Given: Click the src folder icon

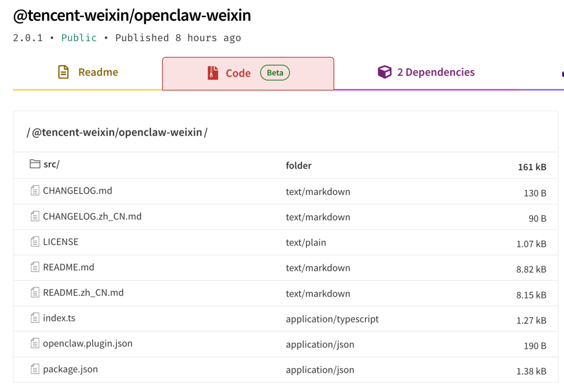Looking at the screenshot, I should point(35,164).
